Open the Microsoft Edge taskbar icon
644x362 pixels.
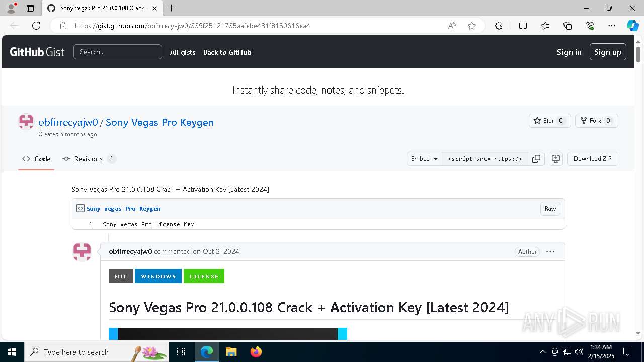[206, 352]
